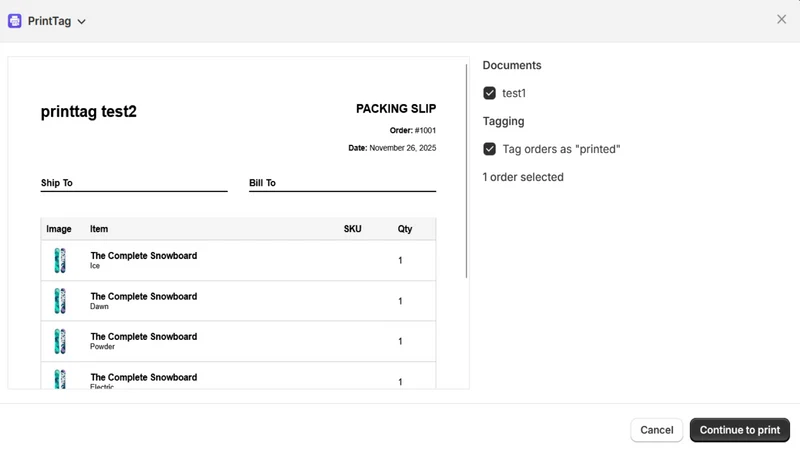
Task: Click the "Documents" section heading
Action: pos(512,65)
